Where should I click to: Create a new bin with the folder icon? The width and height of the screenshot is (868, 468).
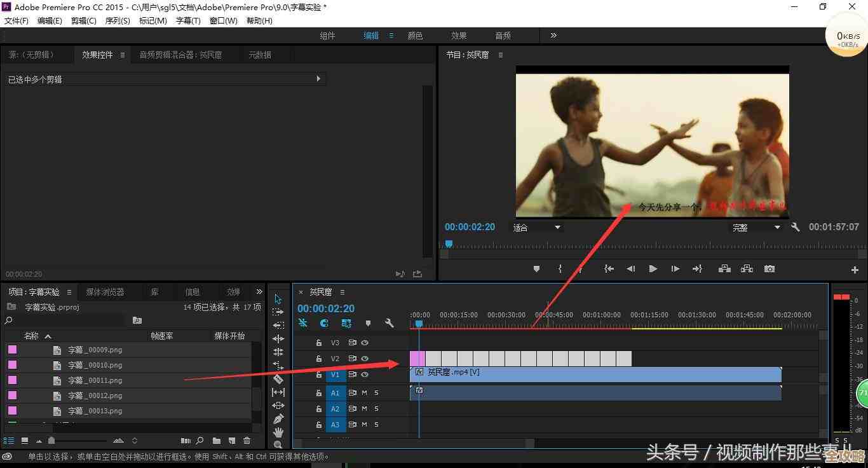click(217, 441)
